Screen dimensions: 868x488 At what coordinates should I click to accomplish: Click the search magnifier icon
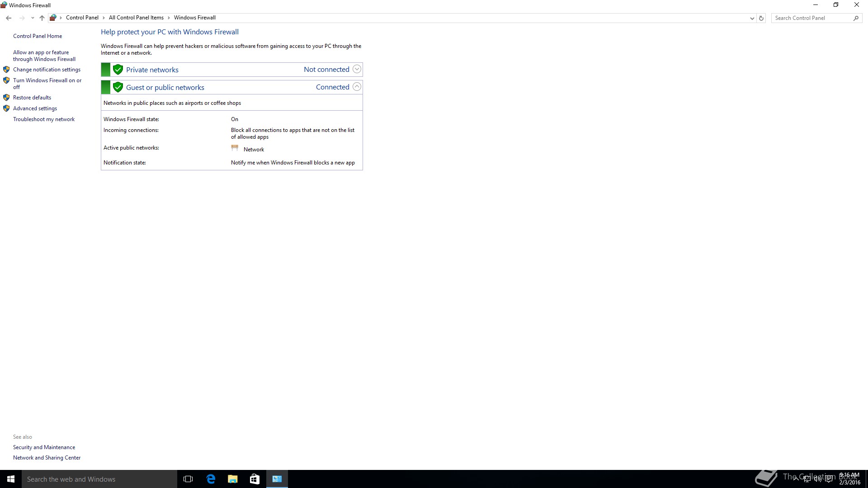tap(856, 18)
